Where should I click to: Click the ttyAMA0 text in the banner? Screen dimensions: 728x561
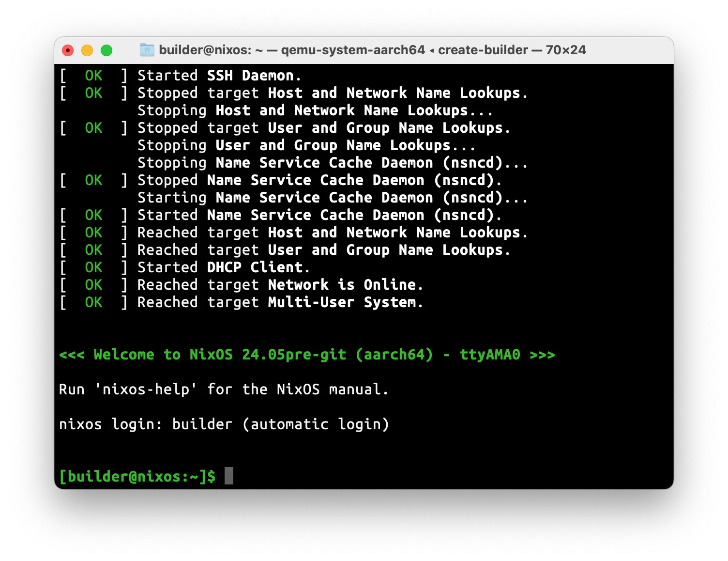[x=490, y=354]
